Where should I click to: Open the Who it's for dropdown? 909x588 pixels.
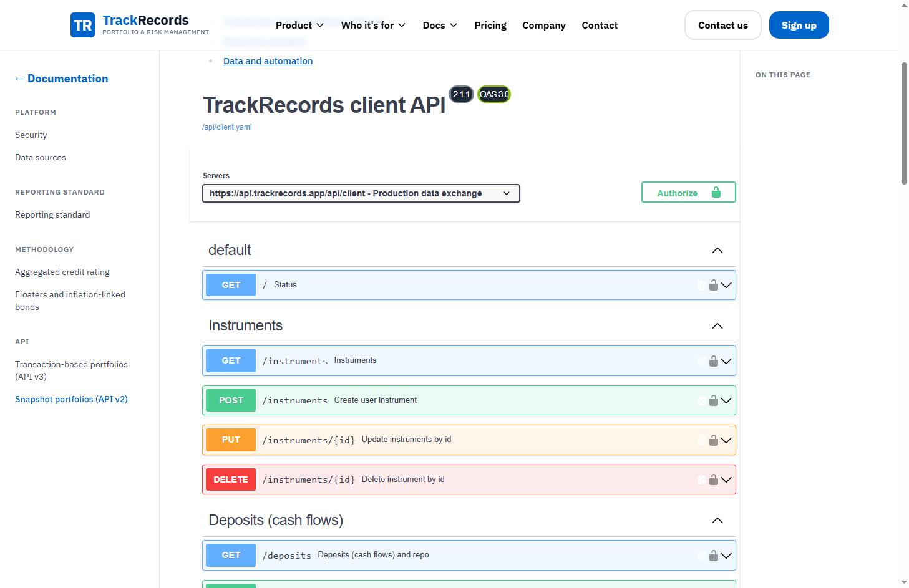[373, 26]
